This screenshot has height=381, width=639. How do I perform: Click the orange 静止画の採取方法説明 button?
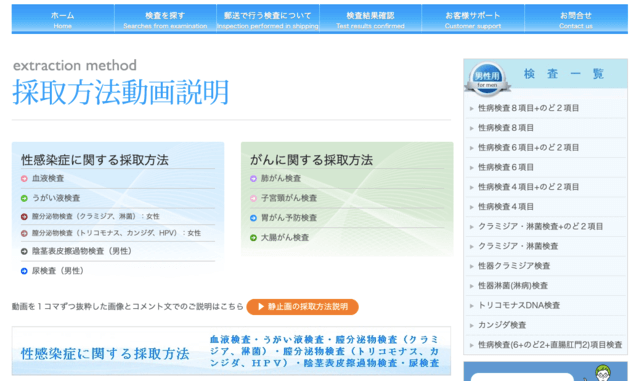(x=302, y=307)
